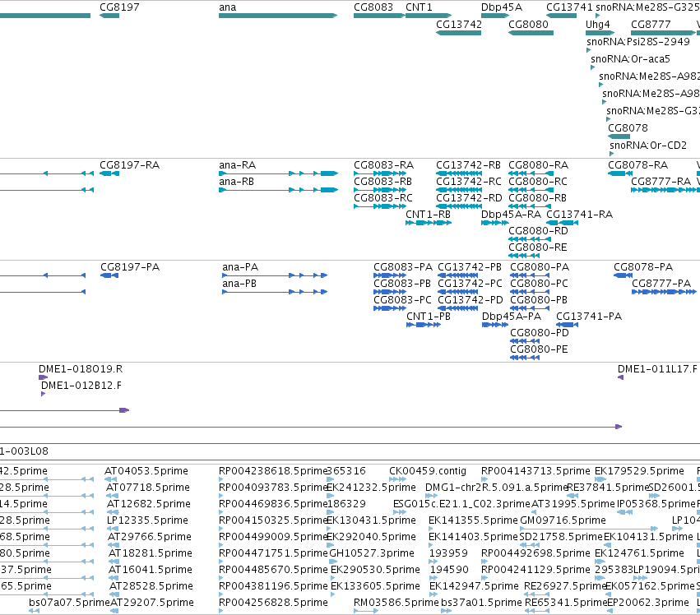This screenshot has width=700, height=615.
Task: Click the LP12335.5prime EST label
Action: pyautogui.click(x=147, y=520)
